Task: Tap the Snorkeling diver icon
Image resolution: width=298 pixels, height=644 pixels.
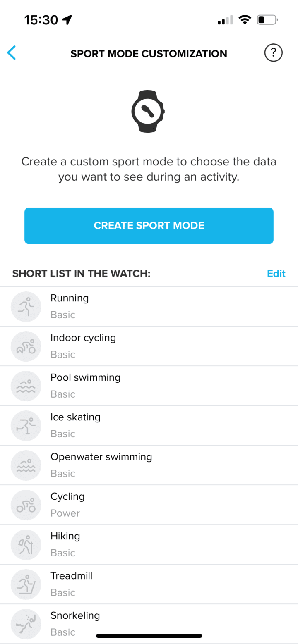Action: coord(26,624)
